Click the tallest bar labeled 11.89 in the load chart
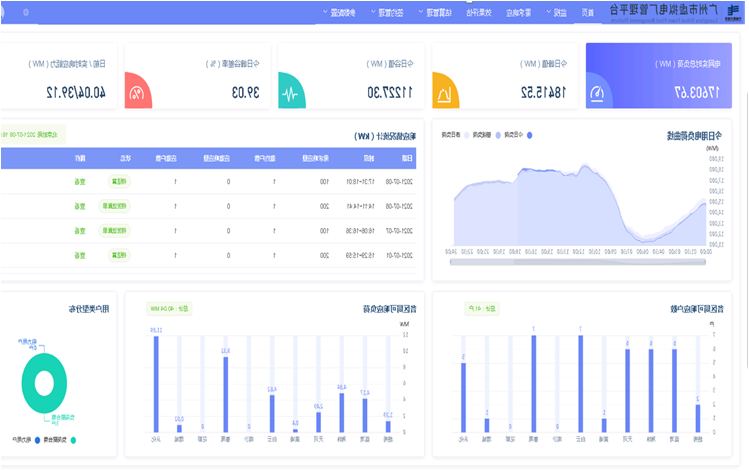Screen dimensions: 749x471 tap(156, 384)
